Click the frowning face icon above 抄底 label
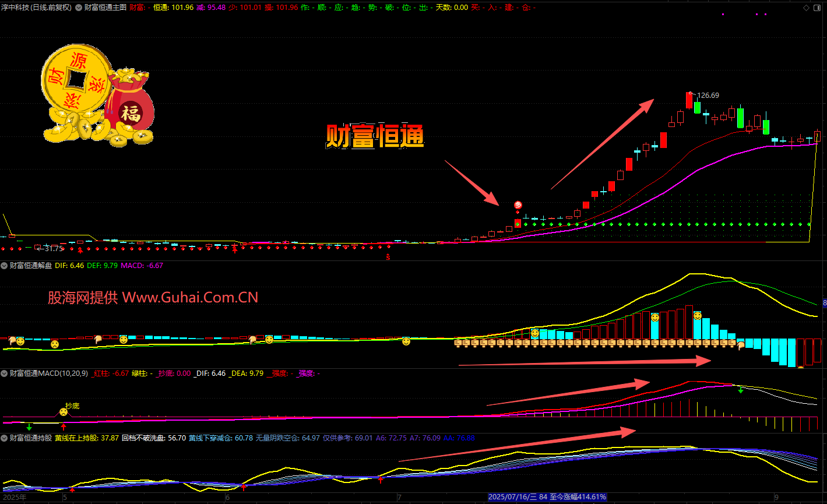Screen dimensions: 827x504 pos(64,413)
